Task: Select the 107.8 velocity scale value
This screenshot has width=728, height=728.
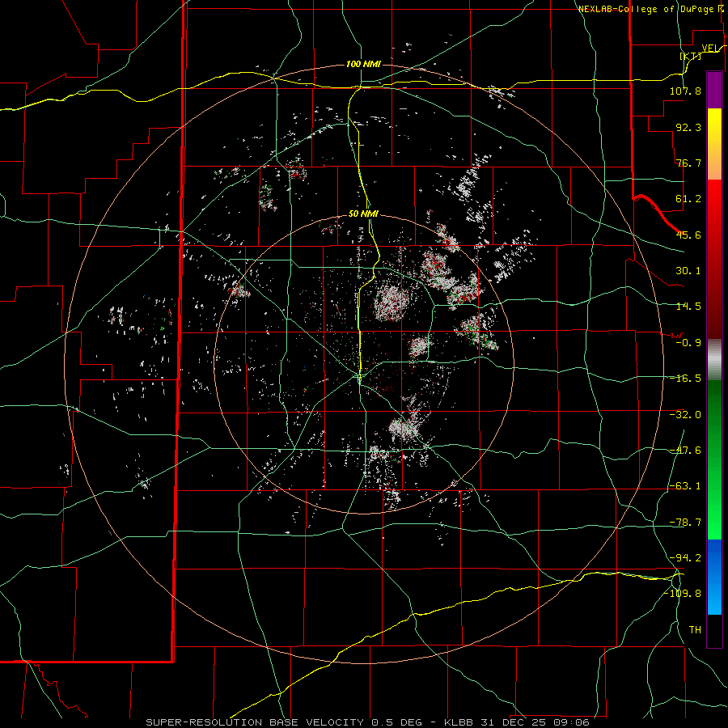Action: pyautogui.click(x=685, y=91)
